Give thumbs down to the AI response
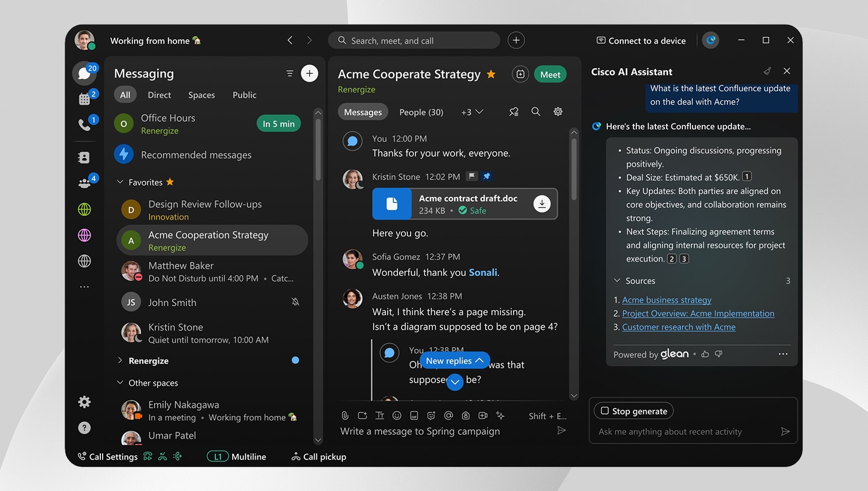Screen dimensions: 868x491 pos(718,354)
